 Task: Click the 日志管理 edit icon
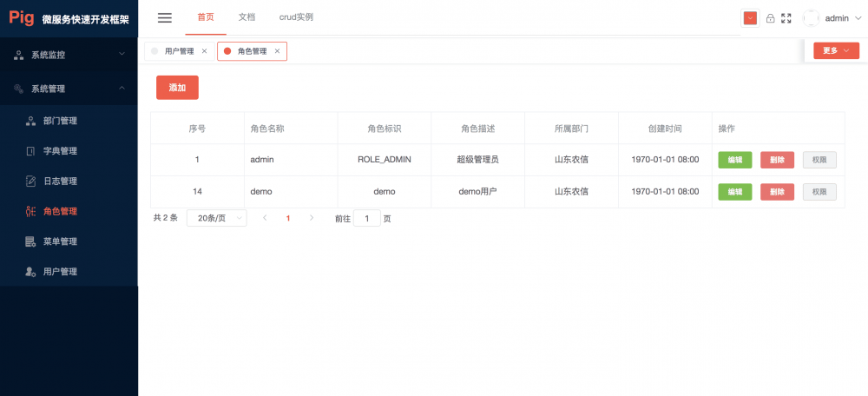tap(30, 181)
